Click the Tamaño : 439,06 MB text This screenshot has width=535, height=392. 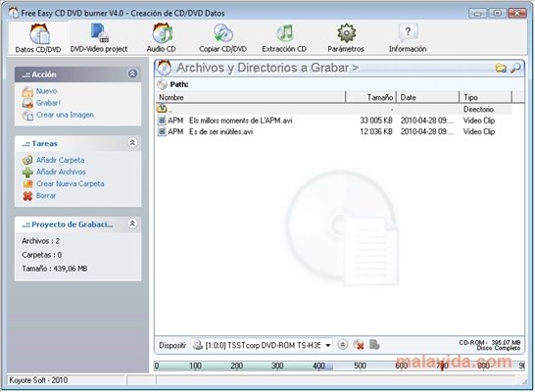point(55,269)
